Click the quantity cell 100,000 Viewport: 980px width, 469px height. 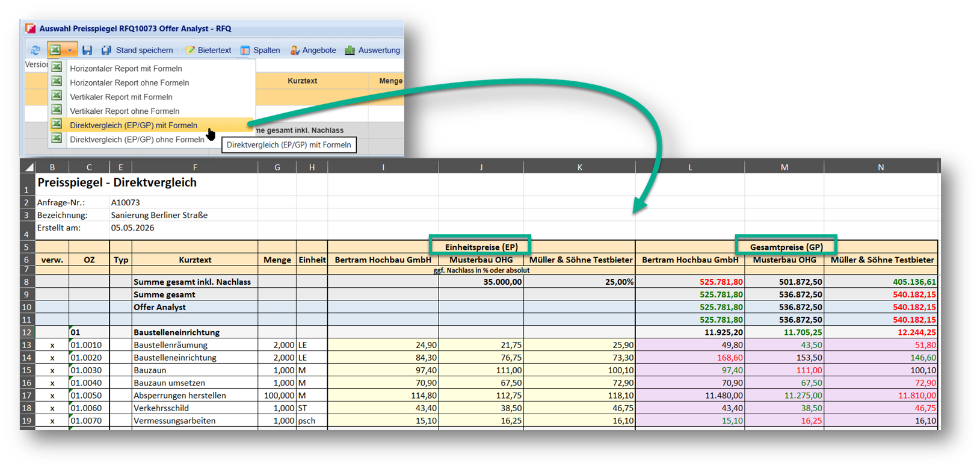[277, 396]
